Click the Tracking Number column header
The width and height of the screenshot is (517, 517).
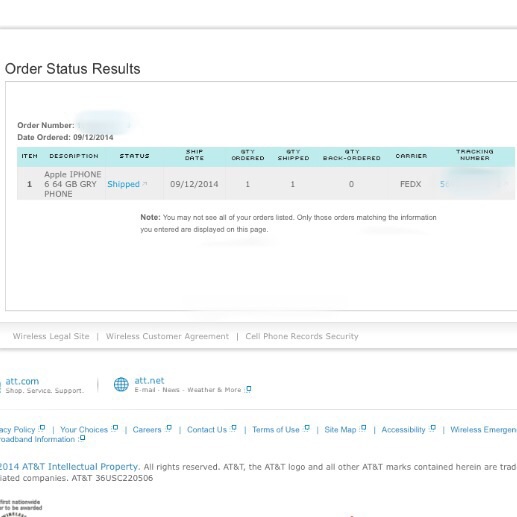(x=475, y=155)
